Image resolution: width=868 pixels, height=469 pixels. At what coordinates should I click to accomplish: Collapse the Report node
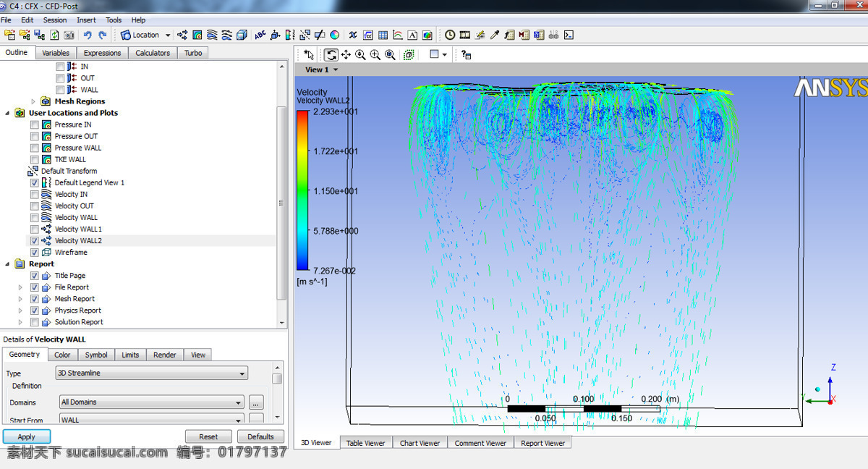pos(8,264)
